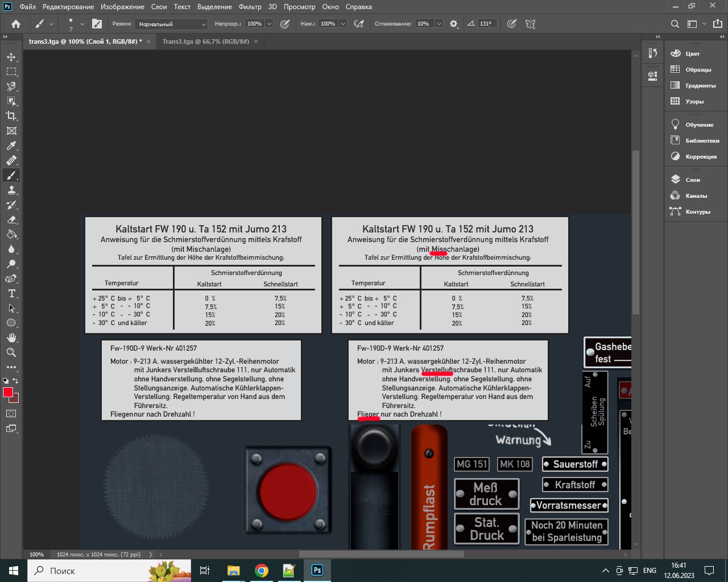
Task: Toggle pressure control for opacity
Action: click(x=285, y=24)
